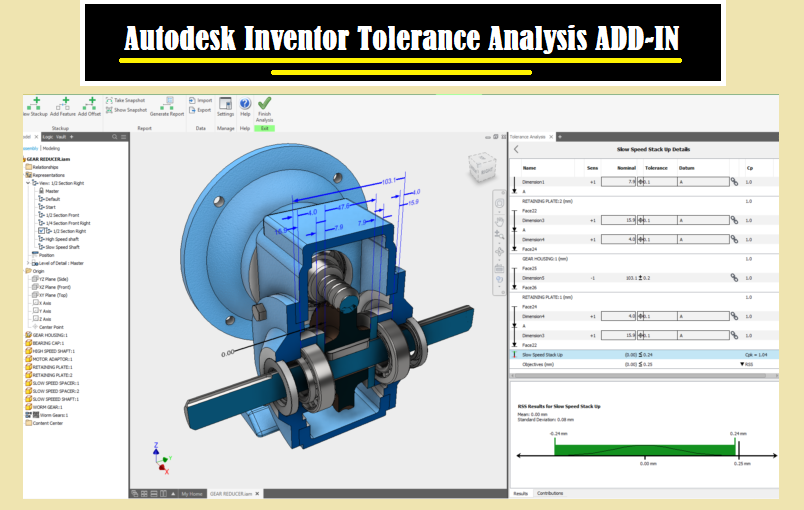Click the Pan hand on the navigation bar

499,221
